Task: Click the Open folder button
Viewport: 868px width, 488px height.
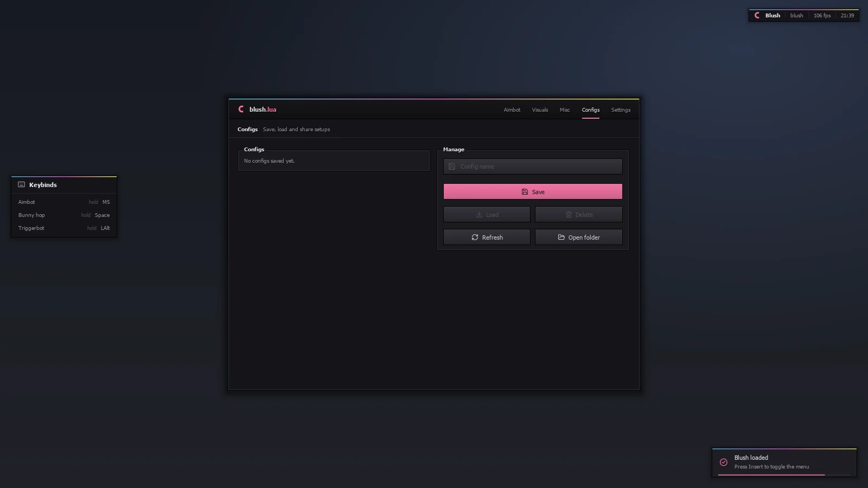Action: pyautogui.click(x=579, y=237)
